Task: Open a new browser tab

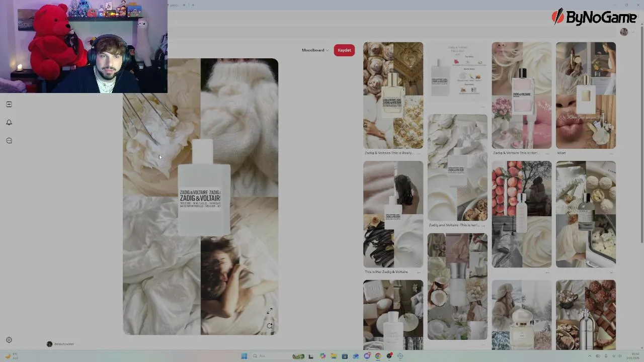Action: (x=193, y=5)
